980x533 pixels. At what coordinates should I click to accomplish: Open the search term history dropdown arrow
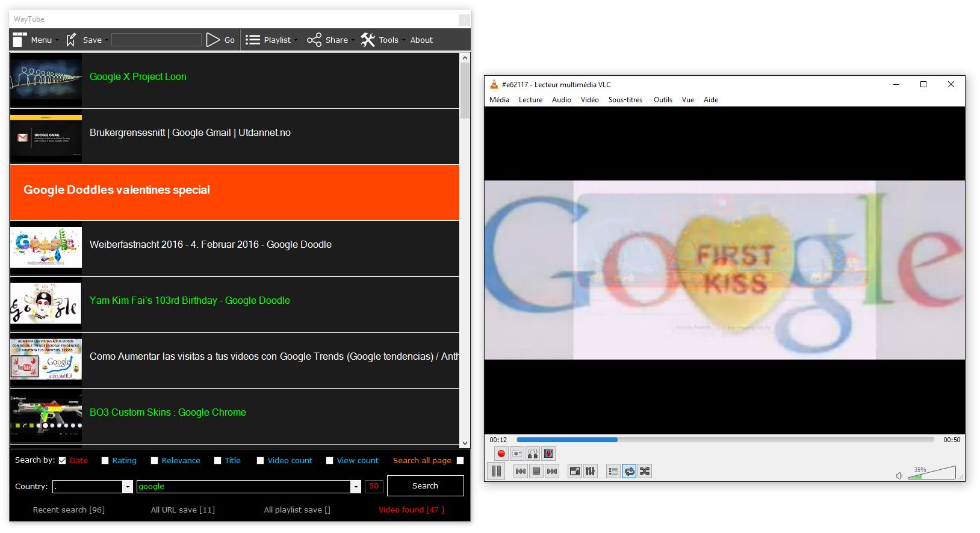tap(356, 487)
